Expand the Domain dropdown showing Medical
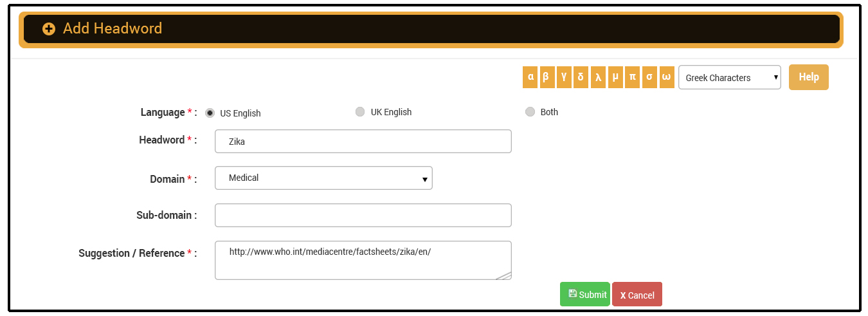The width and height of the screenshot is (868, 316). click(323, 178)
